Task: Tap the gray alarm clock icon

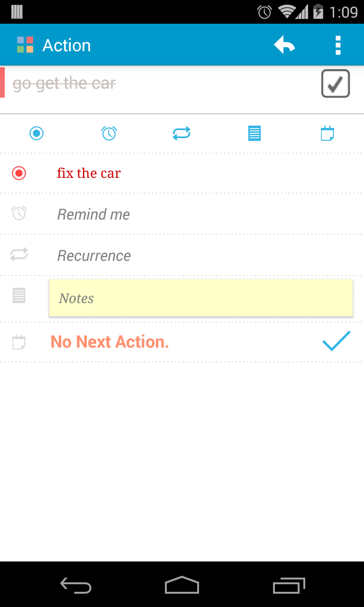Action: pos(19,213)
